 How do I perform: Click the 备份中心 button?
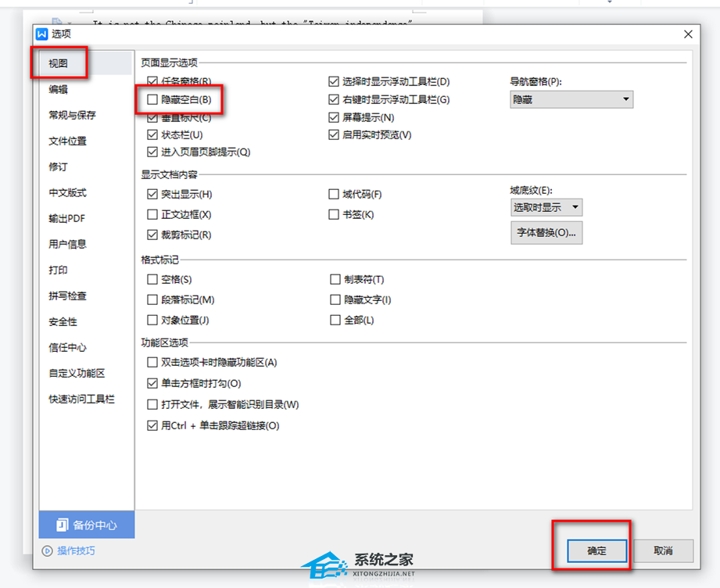[x=87, y=525]
